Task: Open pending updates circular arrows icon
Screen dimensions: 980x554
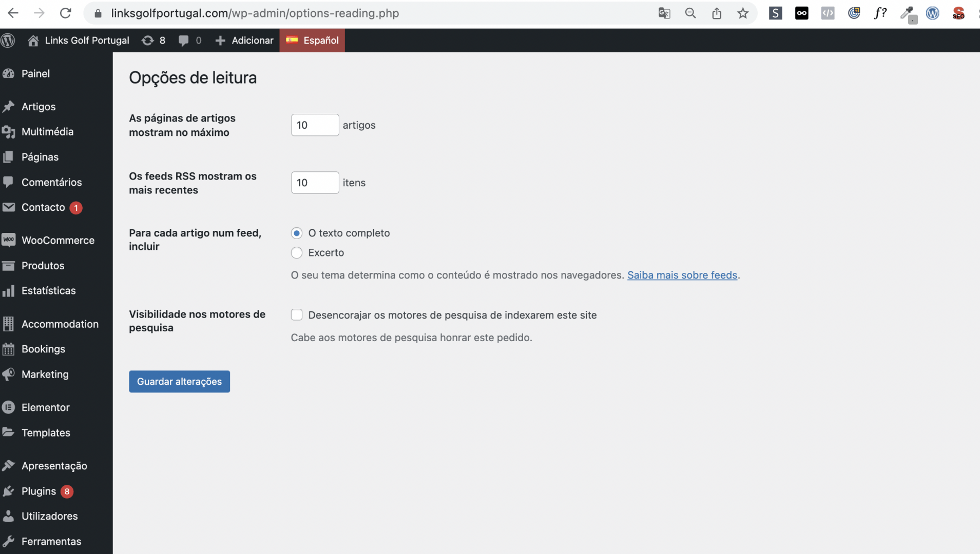Action: 148,41
